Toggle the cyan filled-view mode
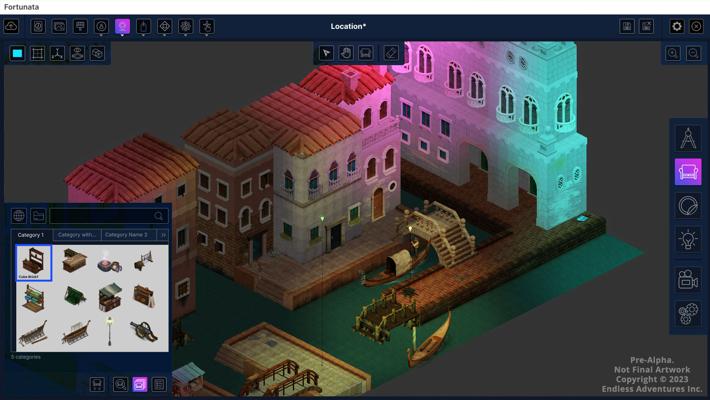 pos(18,53)
